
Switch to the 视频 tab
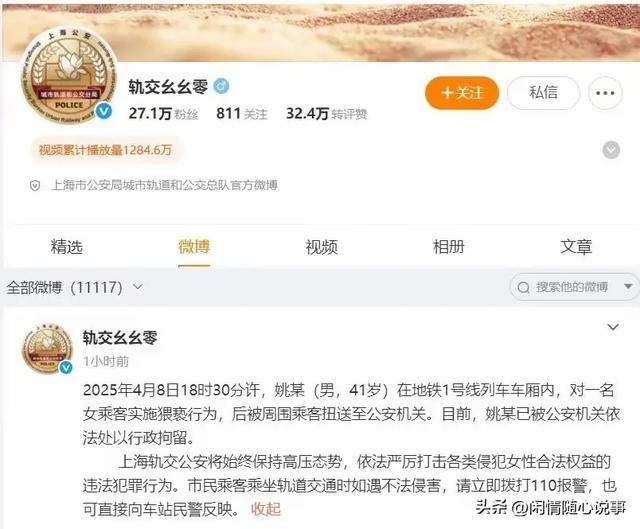[322, 247]
